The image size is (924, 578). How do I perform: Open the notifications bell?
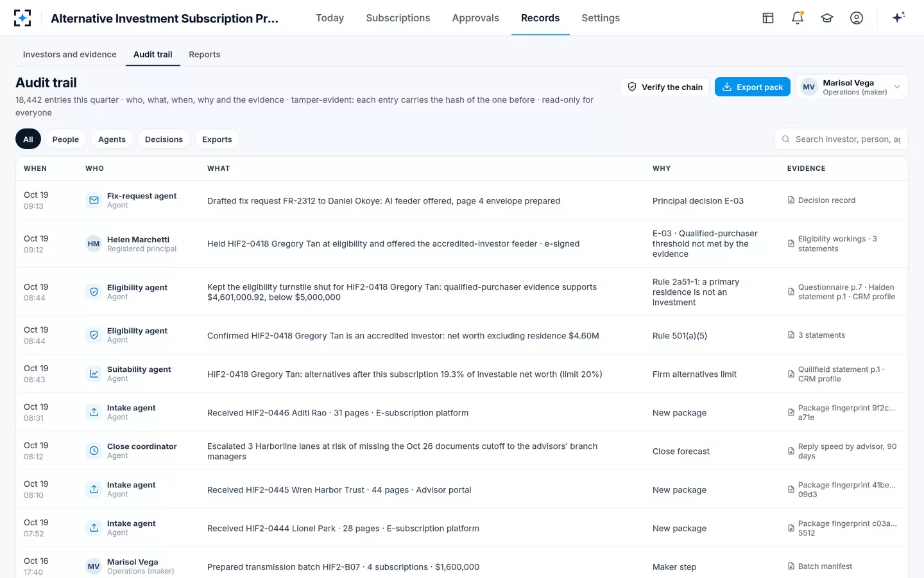tap(798, 18)
